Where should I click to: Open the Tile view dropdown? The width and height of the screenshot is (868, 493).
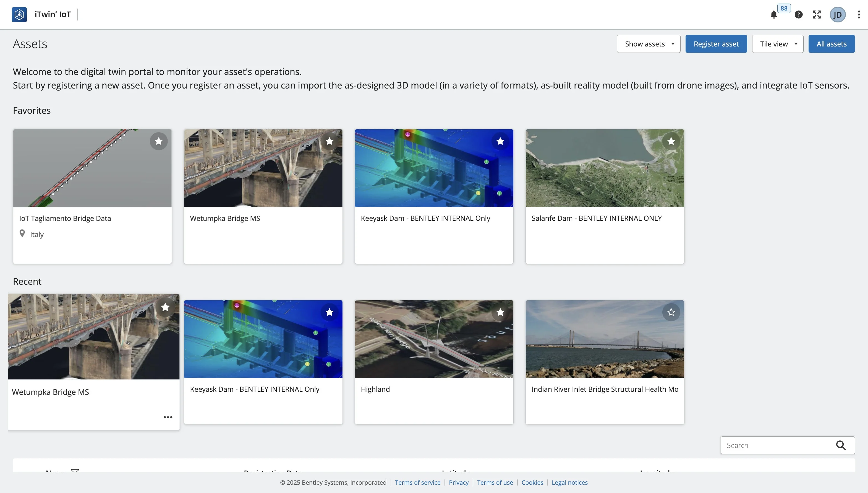pos(777,44)
